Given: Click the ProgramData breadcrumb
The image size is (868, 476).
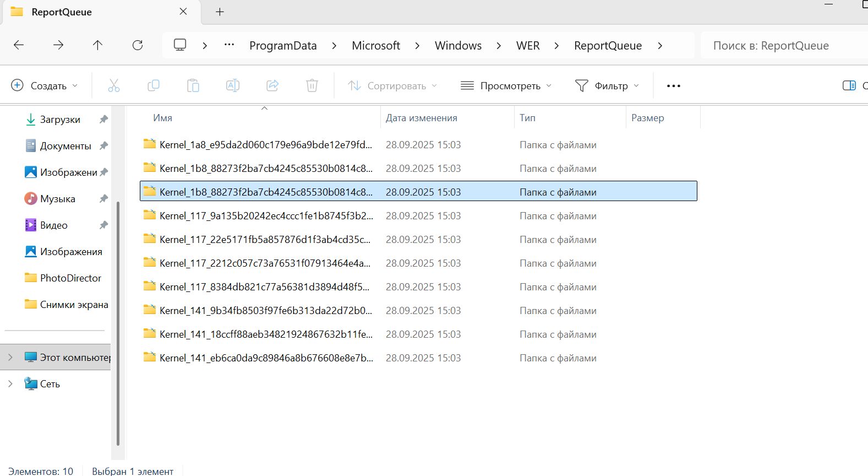Looking at the screenshot, I should 283,46.
